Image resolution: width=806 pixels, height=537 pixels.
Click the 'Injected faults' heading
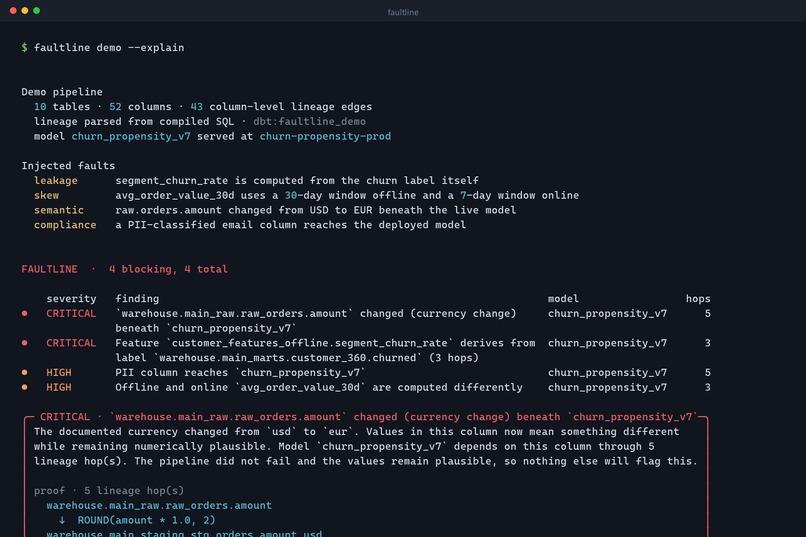[x=68, y=165]
